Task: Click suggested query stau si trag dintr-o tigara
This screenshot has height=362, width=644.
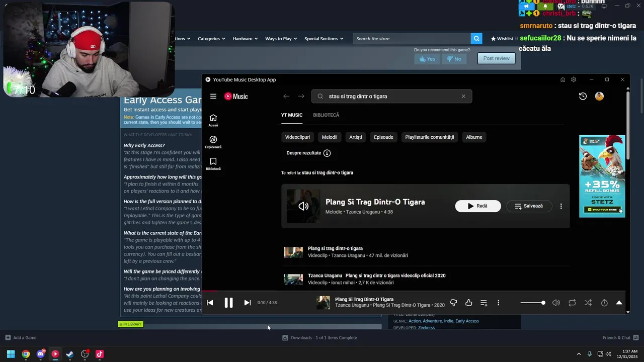Action: pyautogui.click(x=328, y=172)
